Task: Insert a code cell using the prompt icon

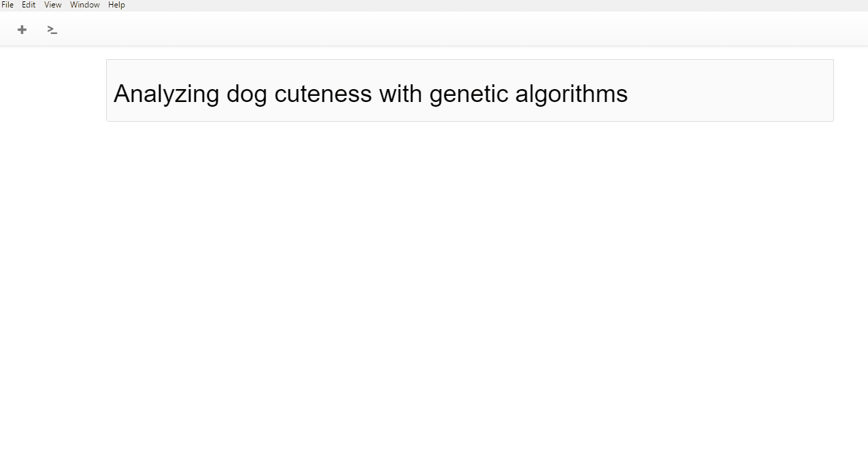Action: (52, 30)
